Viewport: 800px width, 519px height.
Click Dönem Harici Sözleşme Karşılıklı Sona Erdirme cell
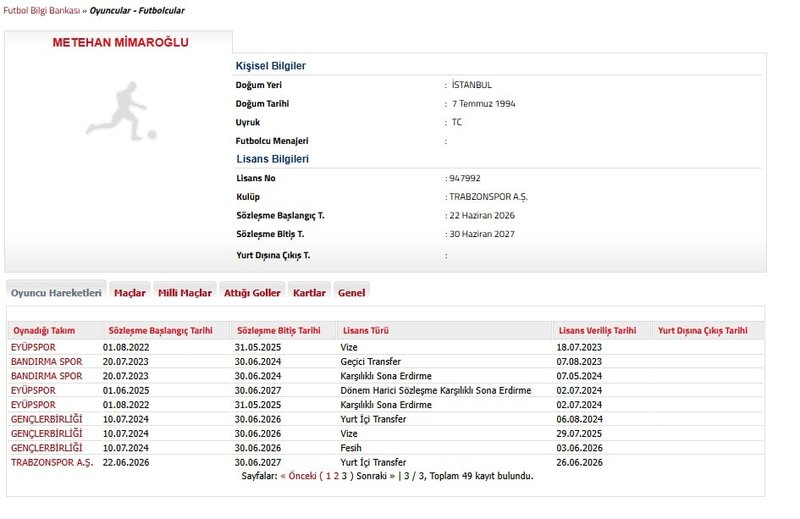pyautogui.click(x=436, y=390)
